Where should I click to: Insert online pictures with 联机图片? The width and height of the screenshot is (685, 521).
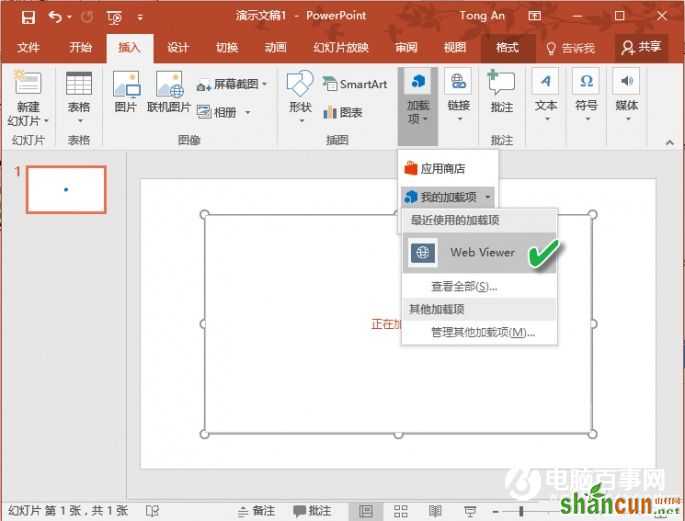[169, 91]
